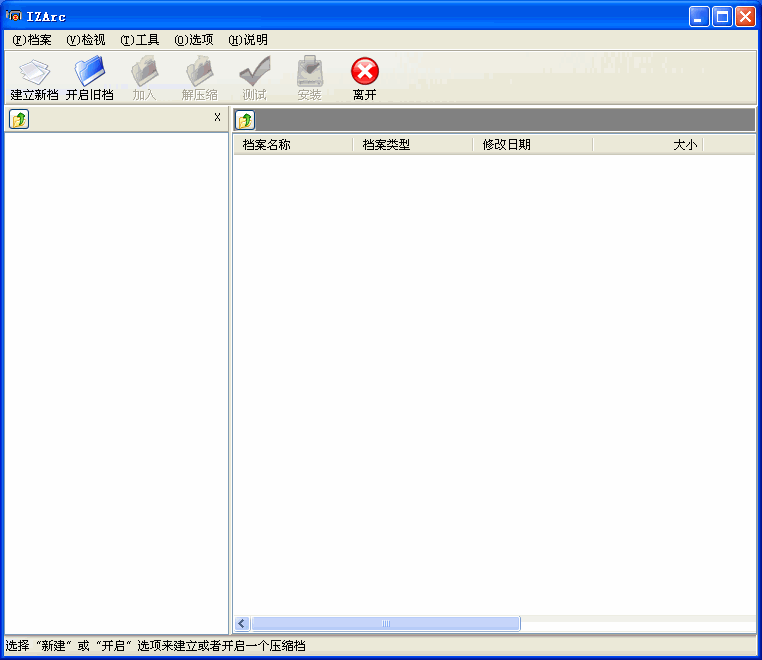
Task: Sort by 修改日期 column header
Action: point(532,144)
